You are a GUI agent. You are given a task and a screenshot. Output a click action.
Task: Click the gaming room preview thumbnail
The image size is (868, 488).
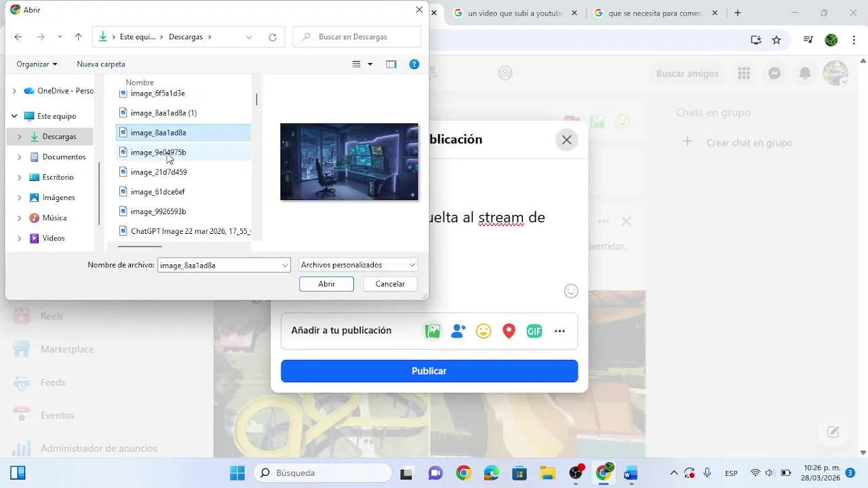(349, 161)
